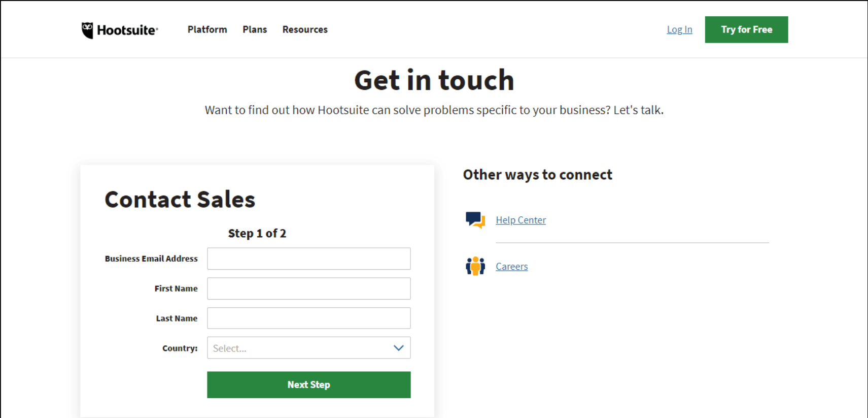Click into the First Name text box
The width and height of the screenshot is (868, 418).
(308, 288)
